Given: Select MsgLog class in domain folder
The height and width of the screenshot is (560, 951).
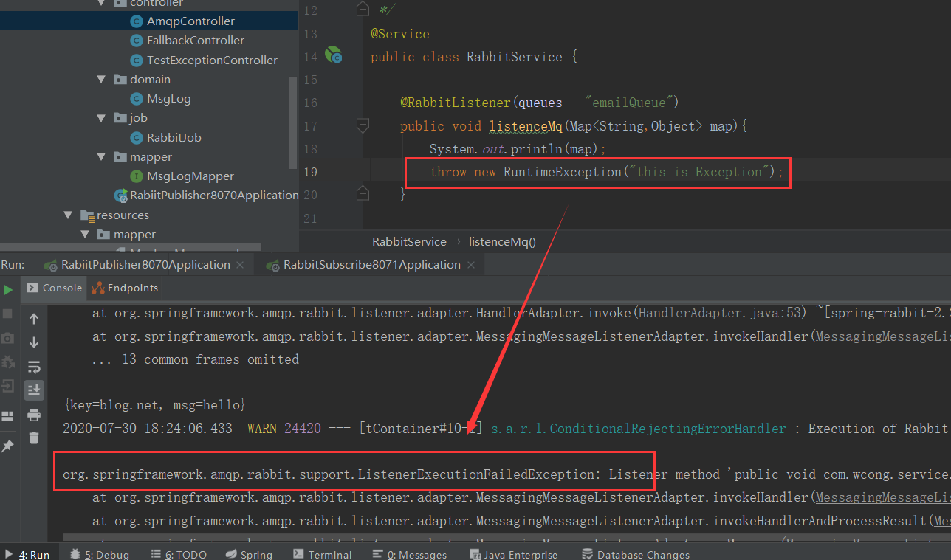Looking at the screenshot, I should 168,99.
